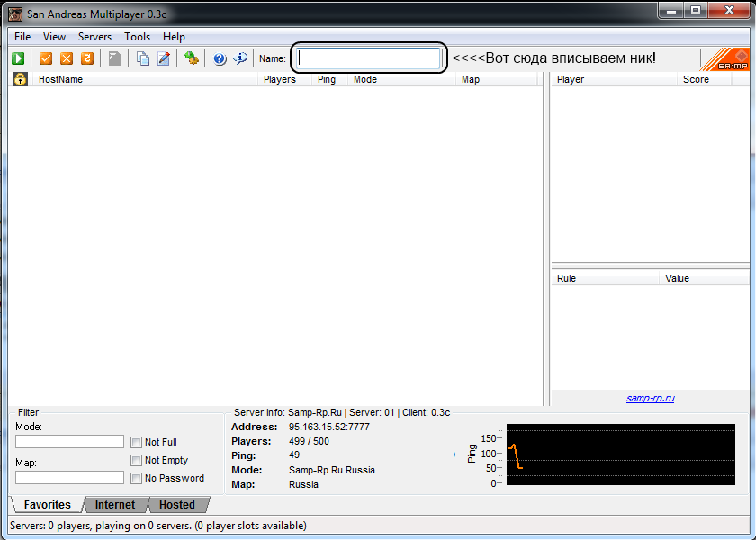Image resolution: width=756 pixels, height=540 pixels.
Task: Open the samp-rp.ru link
Action: [x=651, y=398]
